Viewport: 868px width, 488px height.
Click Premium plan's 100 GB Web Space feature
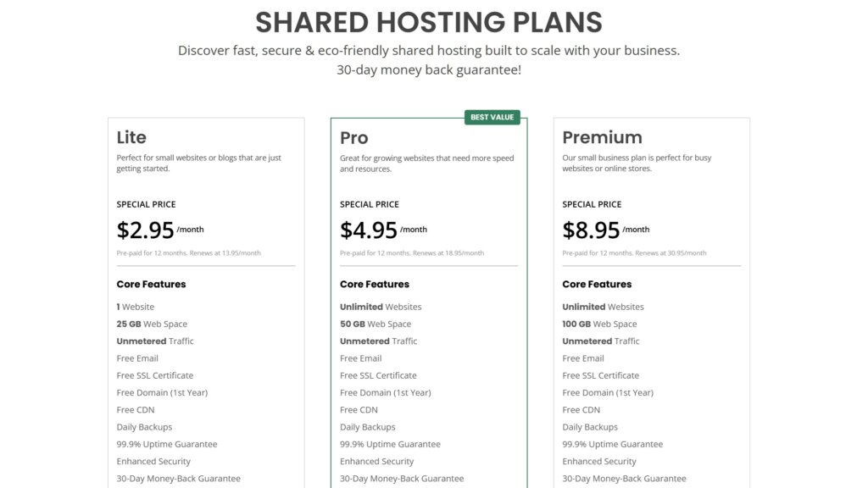pos(602,324)
